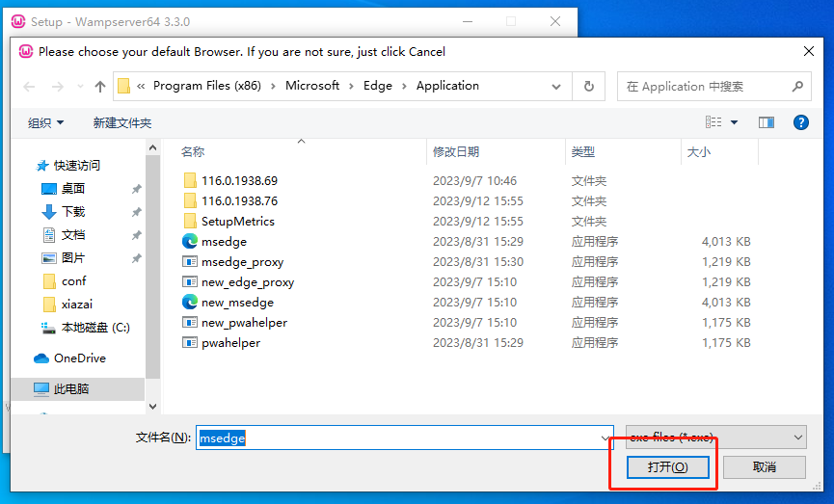Click the 打开(O) button
Screen dimensions: 834x504
coord(667,467)
